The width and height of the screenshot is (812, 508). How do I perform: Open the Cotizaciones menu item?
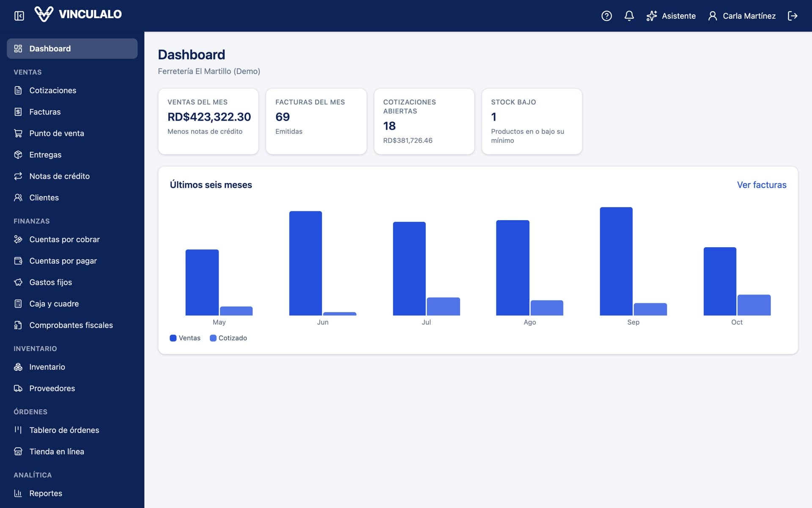click(72, 90)
